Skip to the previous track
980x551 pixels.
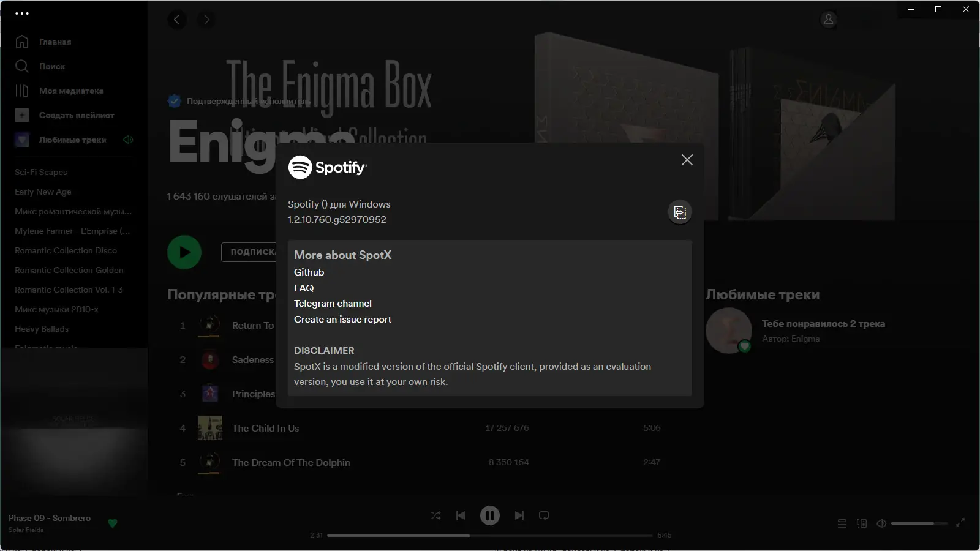[x=461, y=515]
